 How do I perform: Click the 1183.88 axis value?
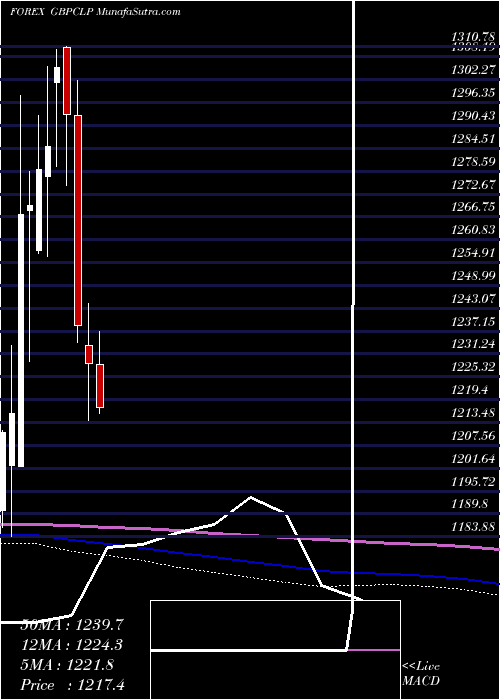pyautogui.click(x=473, y=527)
